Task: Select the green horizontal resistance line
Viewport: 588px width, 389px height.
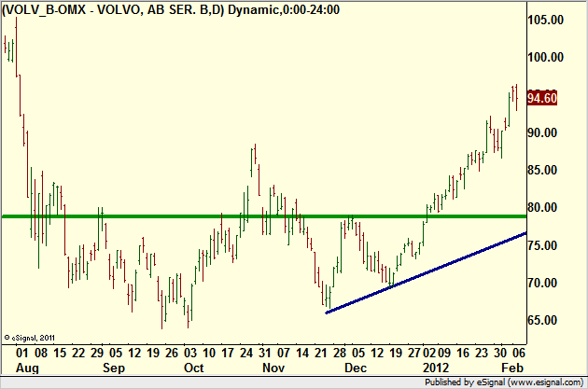Action: [x=264, y=216]
